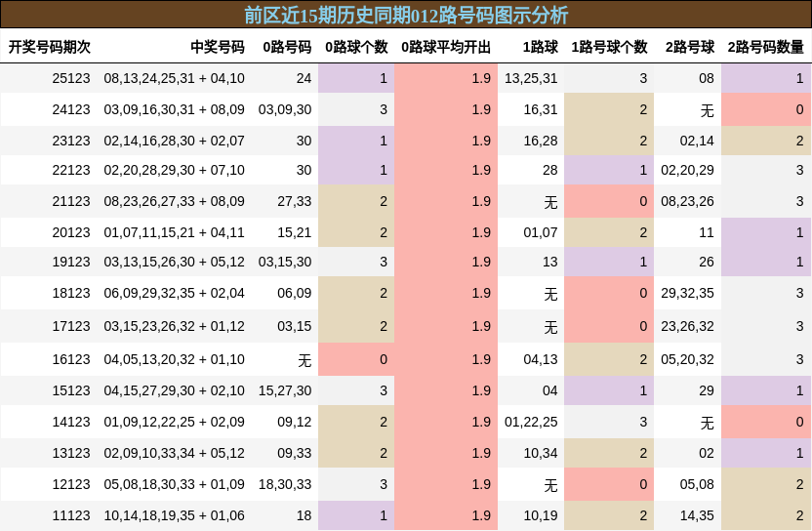Select issue number 13123

[x=71, y=453]
